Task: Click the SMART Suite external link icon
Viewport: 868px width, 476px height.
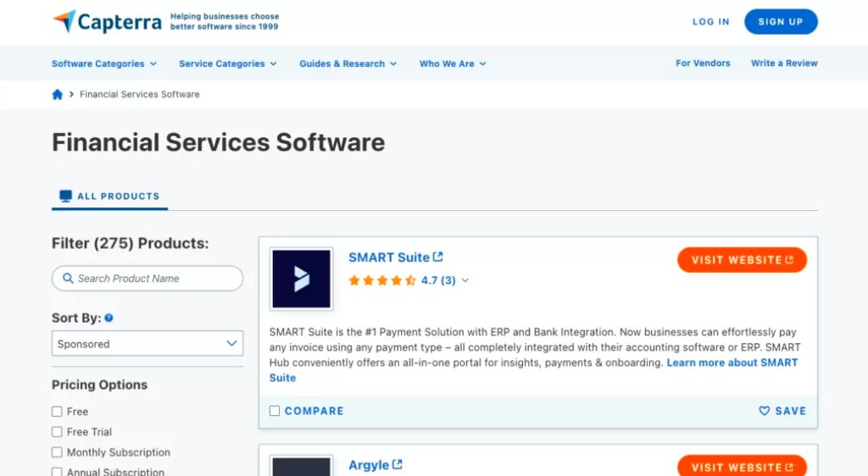Action: click(438, 257)
